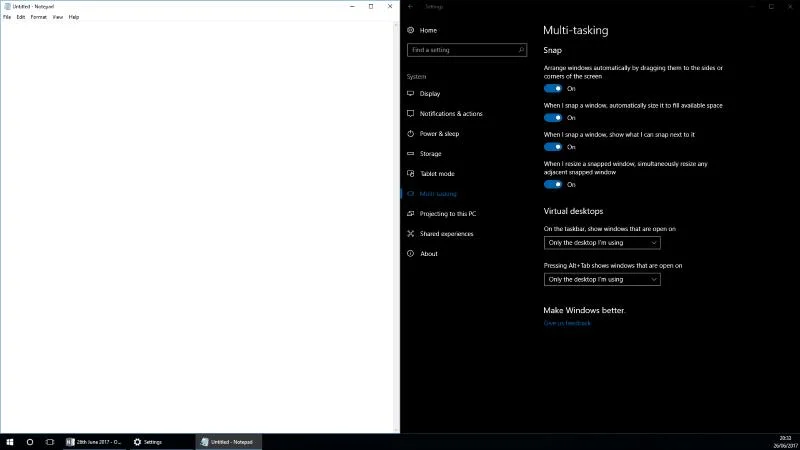Open the Display settings icon in sidebar
The width and height of the screenshot is (800, 450).
coord(410,93)
